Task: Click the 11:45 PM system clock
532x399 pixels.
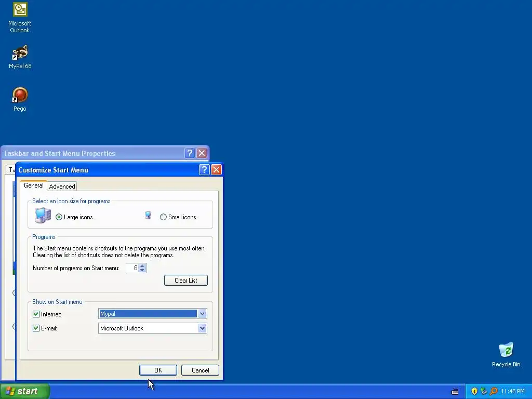Action: pyautogui.click(x=513, y=391)
